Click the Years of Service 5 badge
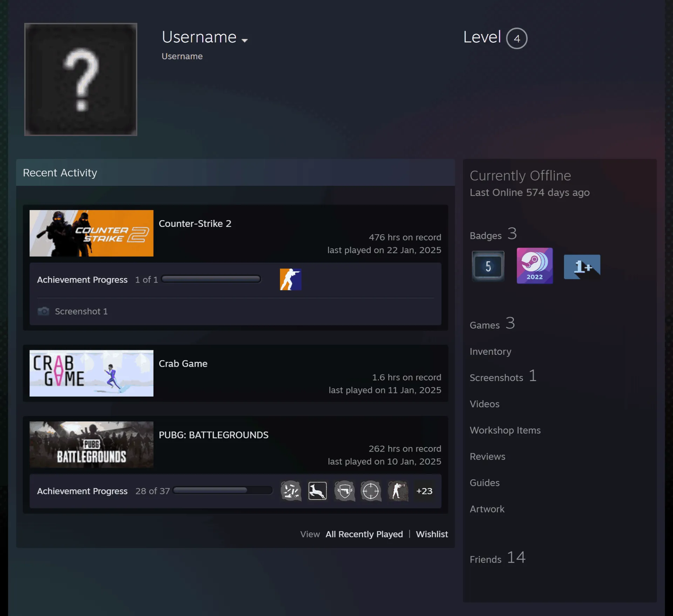The width and height of the screenshot is (673, 616). (488, 266)
